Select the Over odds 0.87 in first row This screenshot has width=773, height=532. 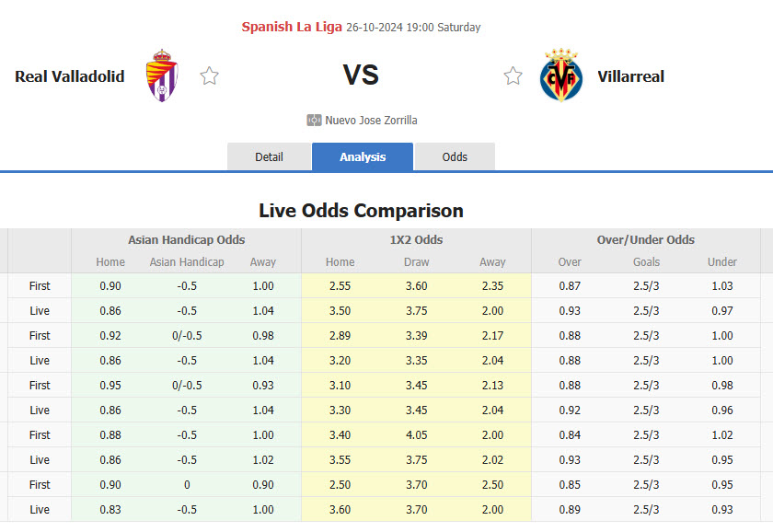point(569,286)
